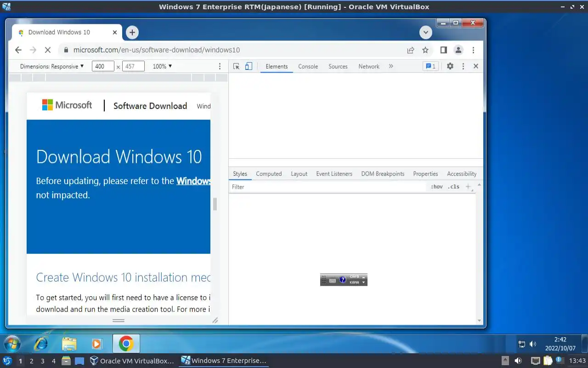Open the Accessibility pane tab
Image resolution: width=588 pixels, height=368 pixels.
(462, 174)
